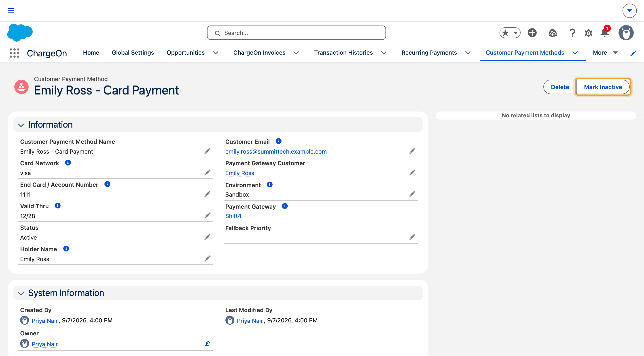
Task: Open the Setup gear menu
Action: pyautogui.click(x=588, y=33)
